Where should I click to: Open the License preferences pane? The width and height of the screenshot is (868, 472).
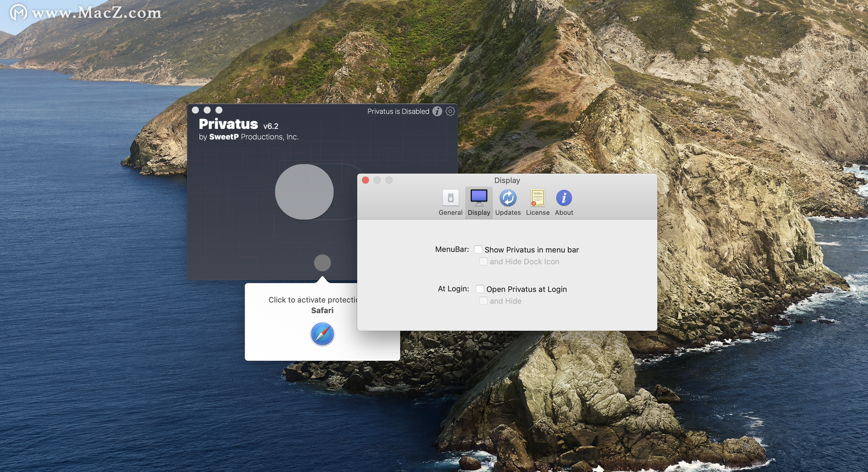538,203
